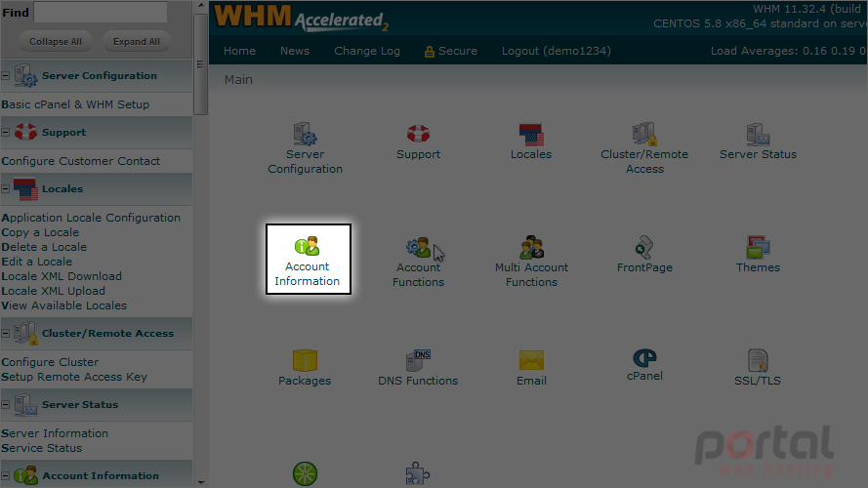Open Account Information icon in Main
Screen dimensions: 868x488
click(308, 246)
